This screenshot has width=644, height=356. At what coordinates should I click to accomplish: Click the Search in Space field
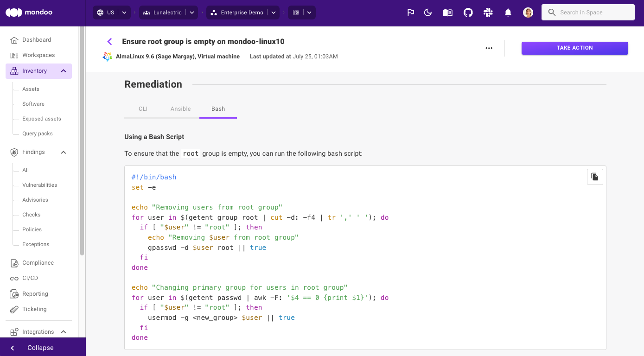click(x=588, y=13)
